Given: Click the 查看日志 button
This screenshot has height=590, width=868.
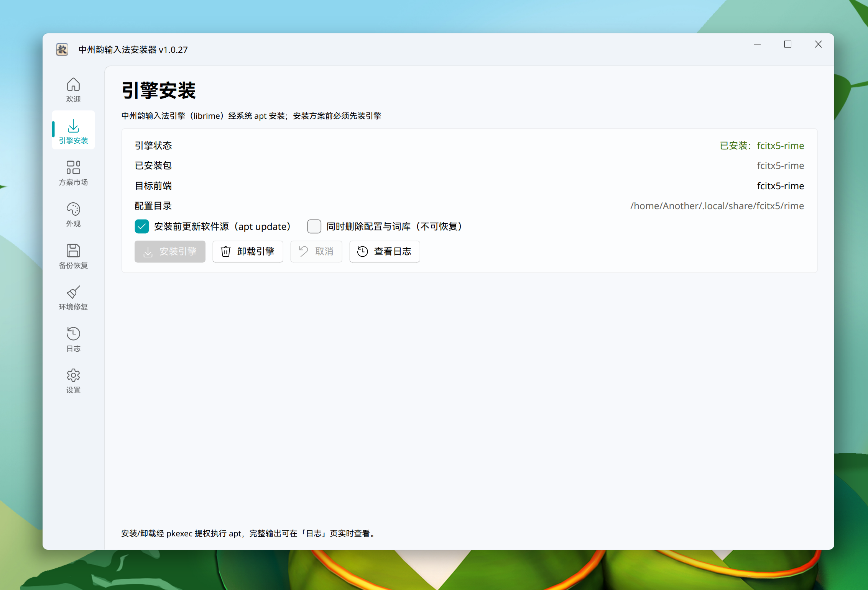Looking at the screenshot, I should [x=385, y=251].
